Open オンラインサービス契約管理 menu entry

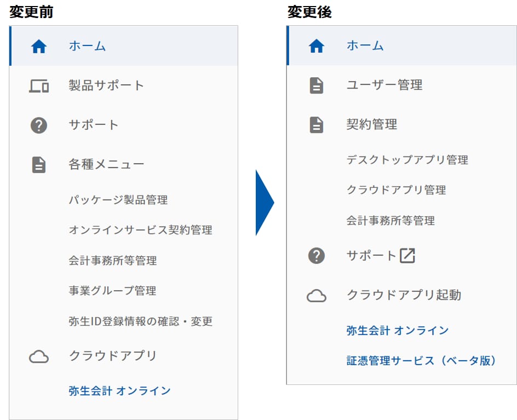coord(140,230)
